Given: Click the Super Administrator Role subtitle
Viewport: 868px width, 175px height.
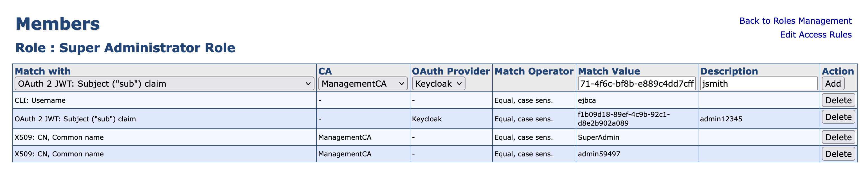Looking at the screenshot, I should point(125,48).
